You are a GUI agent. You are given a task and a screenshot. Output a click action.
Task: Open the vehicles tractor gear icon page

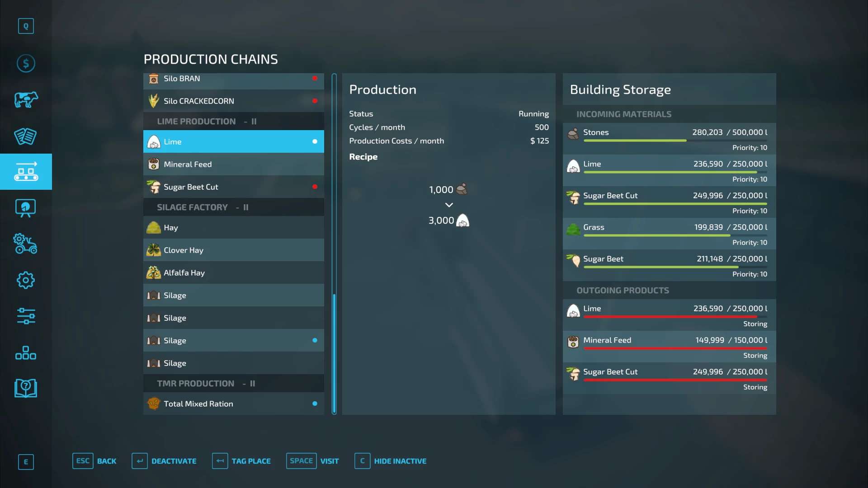tap(26, 244)
